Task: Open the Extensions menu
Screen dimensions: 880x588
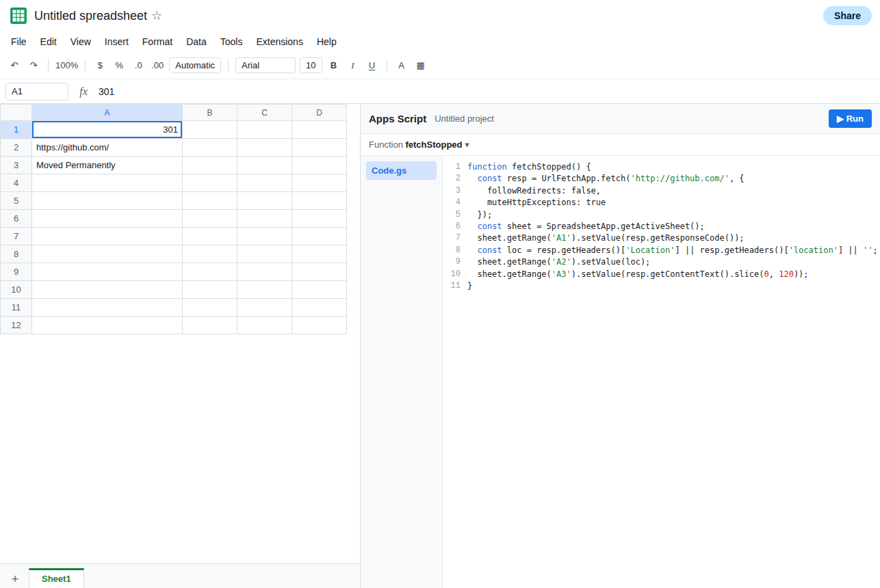Action: click(x=279, y=42)
